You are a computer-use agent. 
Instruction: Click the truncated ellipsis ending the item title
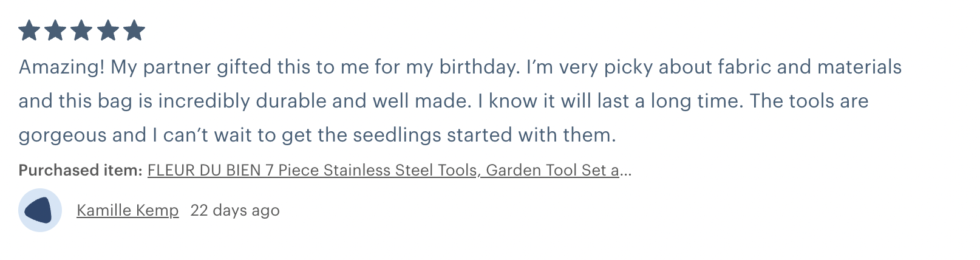tap(625, 171)
